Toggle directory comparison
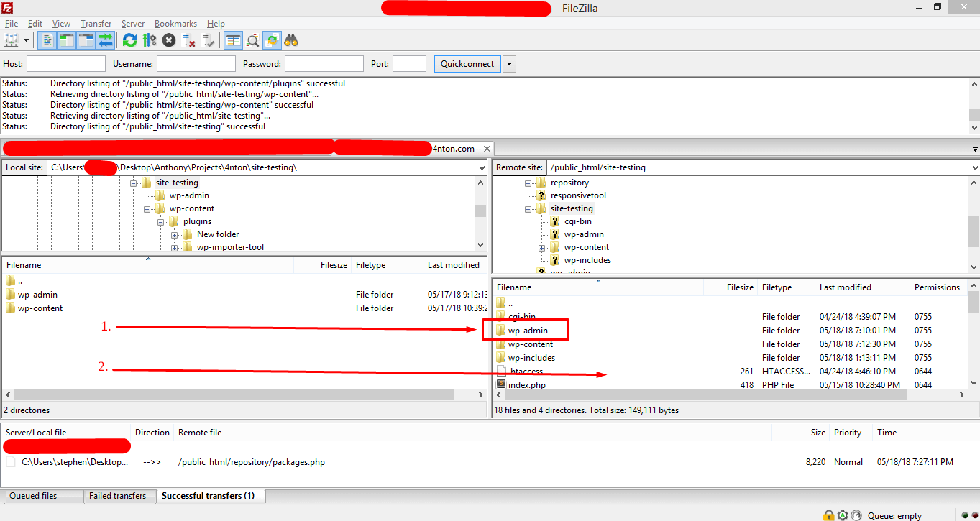 pyautogui.click(x=252, y=40)
